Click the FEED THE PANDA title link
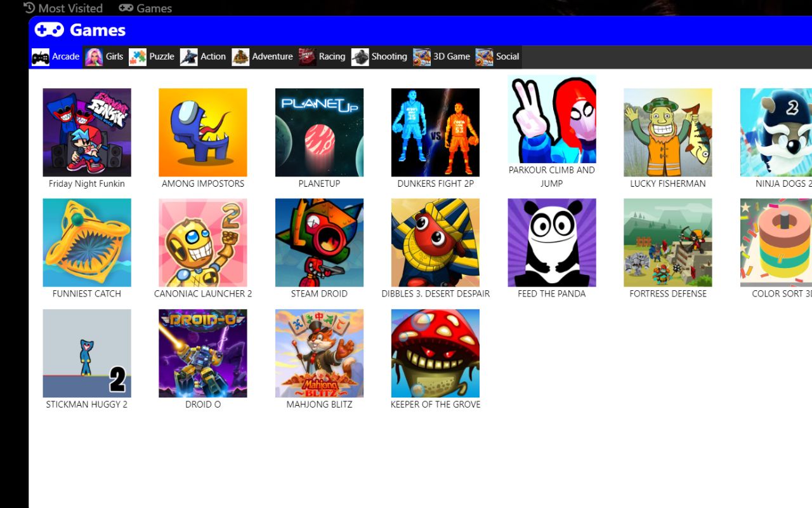This screenshot has height=508, width=812. click(552, 293)
